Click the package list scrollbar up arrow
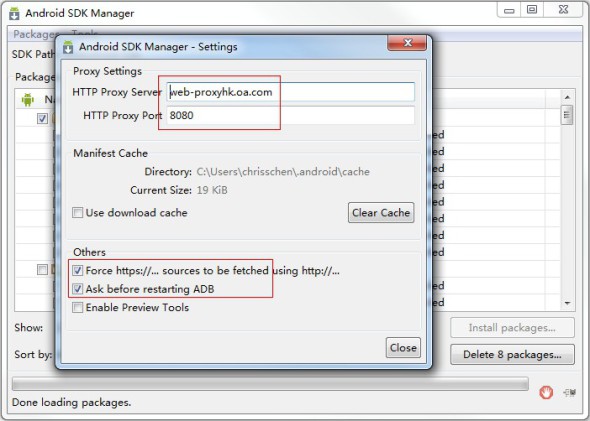Image resolution: width=590 pixels, height=421 pixels. 567,97
